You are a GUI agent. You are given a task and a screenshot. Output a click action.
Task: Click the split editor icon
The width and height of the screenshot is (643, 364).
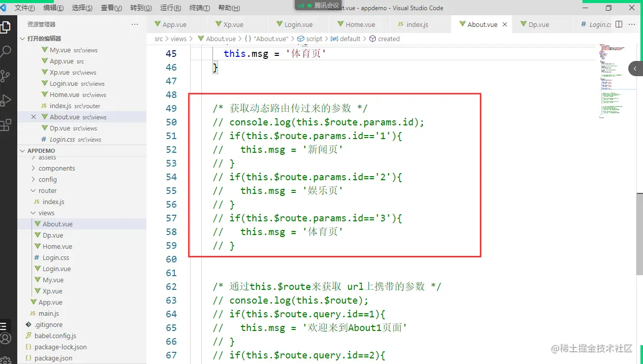619,24
